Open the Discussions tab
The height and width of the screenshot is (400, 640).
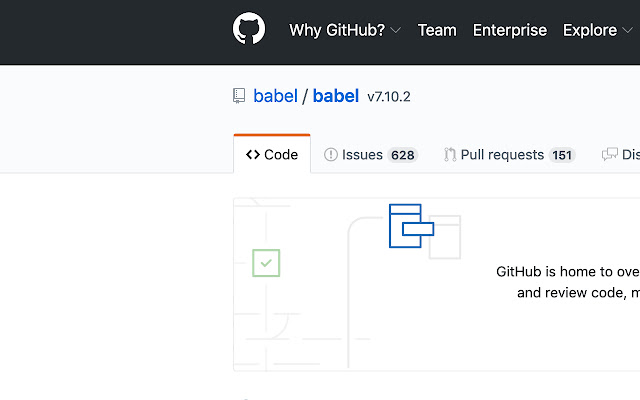[620, 155]
